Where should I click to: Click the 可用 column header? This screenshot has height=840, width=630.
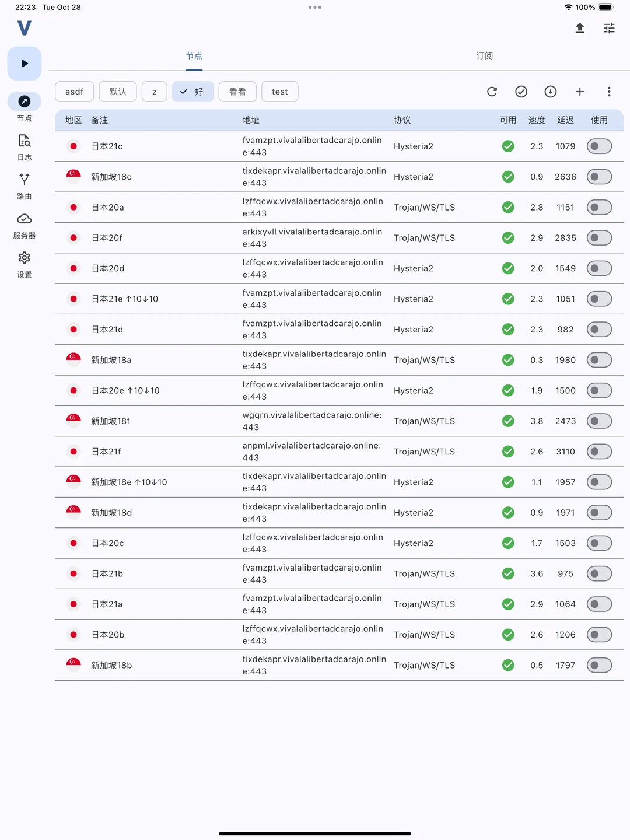[x=508, y=120]
